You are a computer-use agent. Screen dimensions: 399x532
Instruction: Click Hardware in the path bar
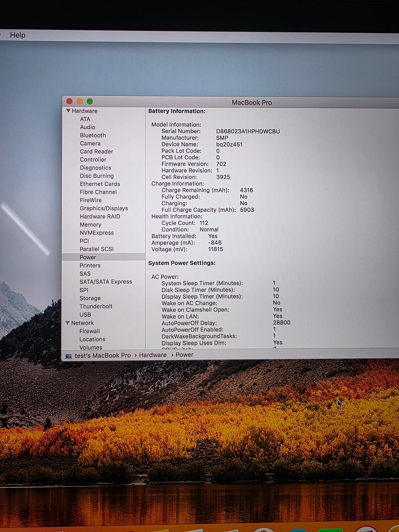point(153,355)
